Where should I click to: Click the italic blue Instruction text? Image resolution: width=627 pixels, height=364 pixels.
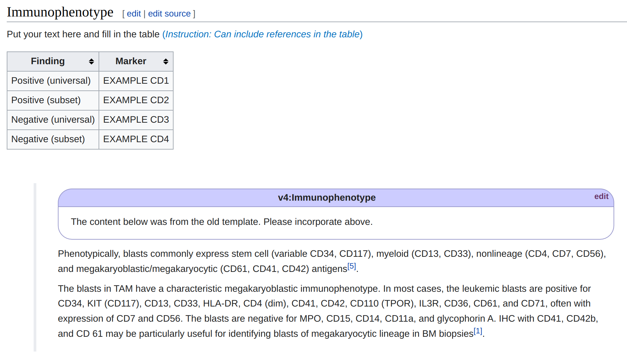262,34
